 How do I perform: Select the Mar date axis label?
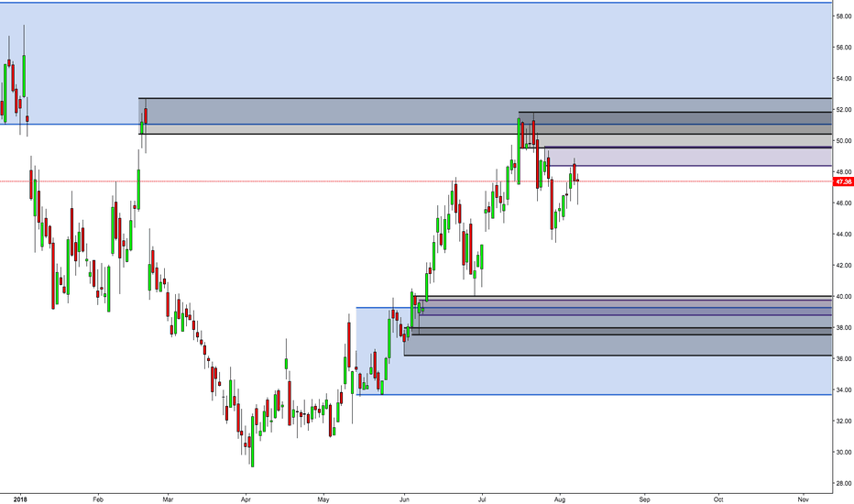pos(168,499)
